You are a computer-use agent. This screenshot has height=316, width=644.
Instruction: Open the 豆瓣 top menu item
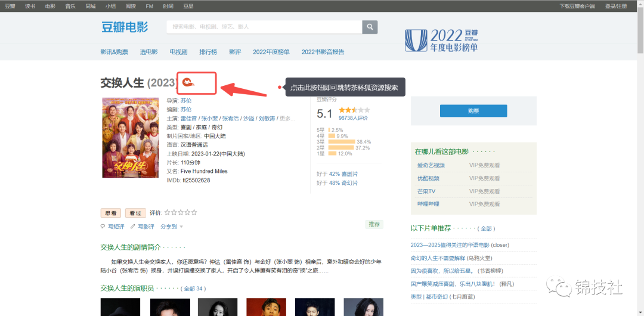10,6
